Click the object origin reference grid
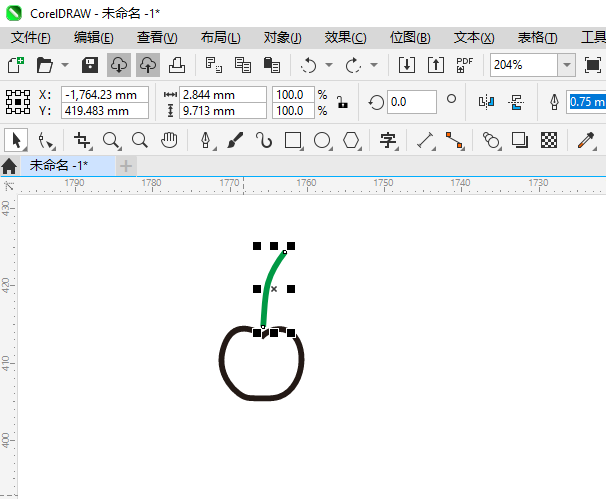Screen dimensions: 606x499 pyautogui.click(x=18, y=102)
